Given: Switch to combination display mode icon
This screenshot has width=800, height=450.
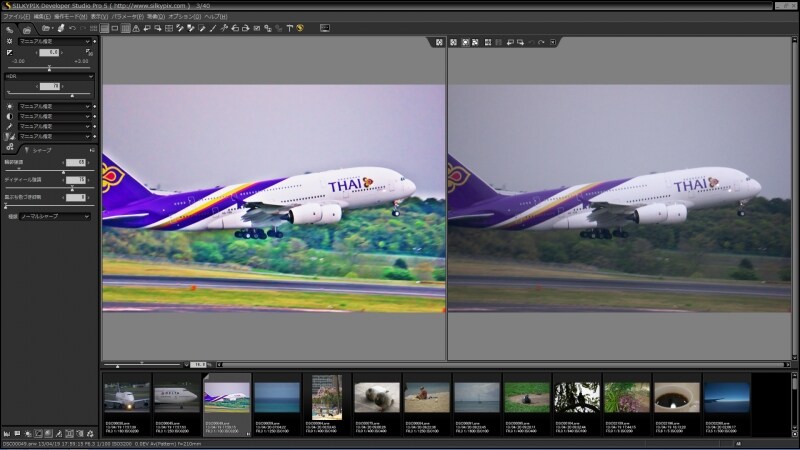Looking at the screenshot, I should tap(104, 28).
